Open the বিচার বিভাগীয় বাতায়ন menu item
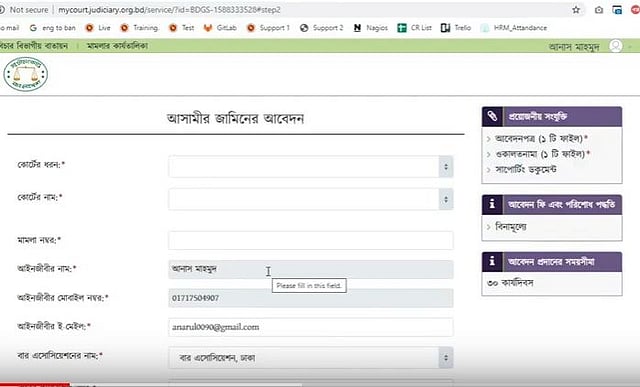 33,46
